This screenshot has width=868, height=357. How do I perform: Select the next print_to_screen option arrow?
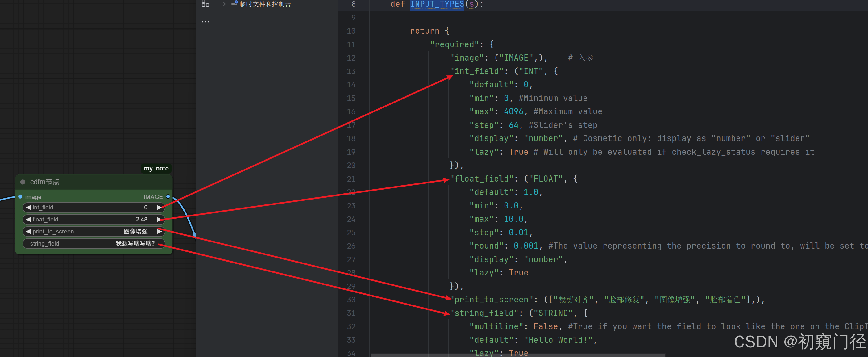click(160, 232)
